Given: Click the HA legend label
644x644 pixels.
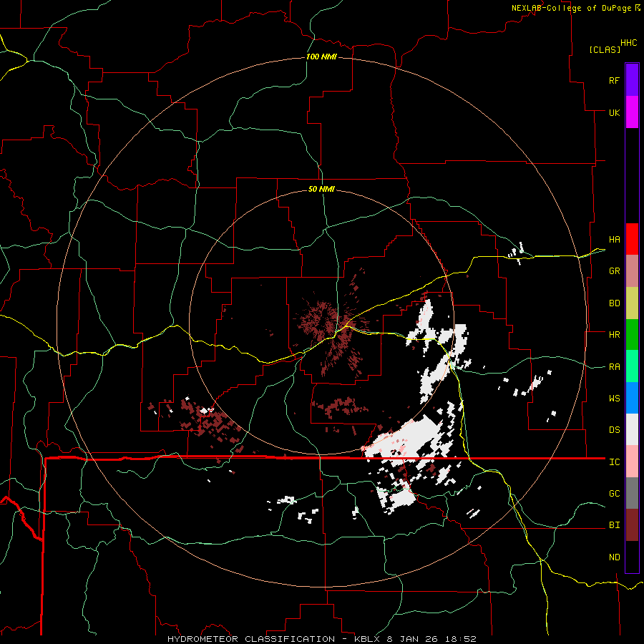Looking at the screenshot, I should 614,240.
